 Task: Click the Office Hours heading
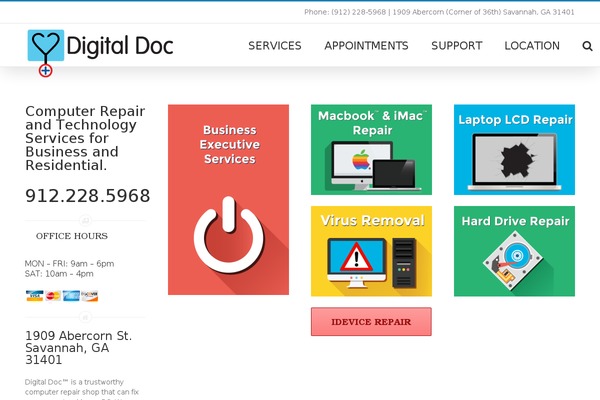tap(72, 236)
